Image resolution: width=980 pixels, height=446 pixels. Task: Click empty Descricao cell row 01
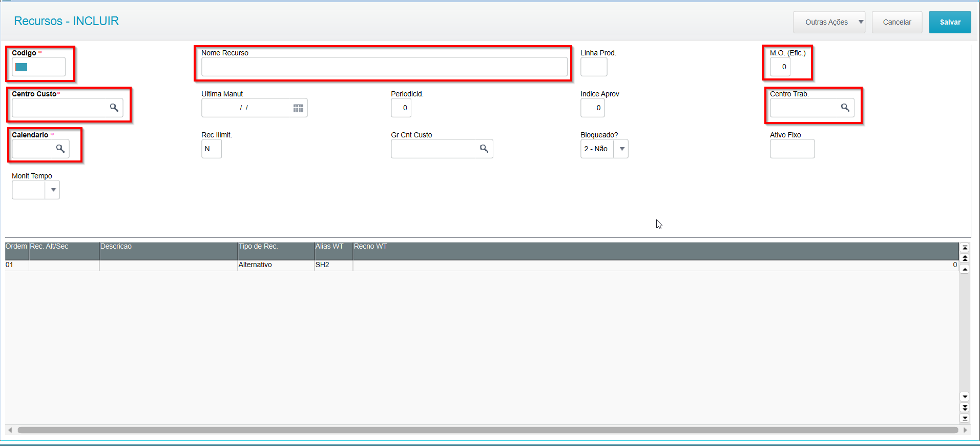pyautogui.click(x=168, y=265)
